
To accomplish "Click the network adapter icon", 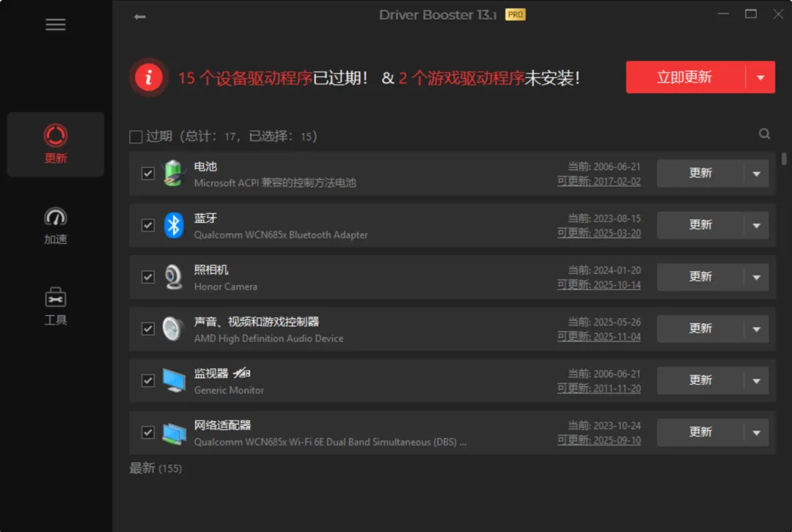I will pos(174,433).
